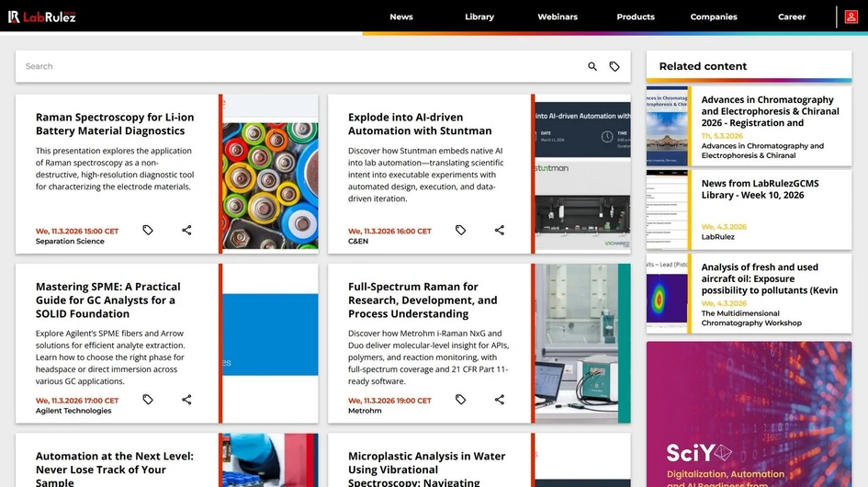Screen dimensions: 868x487
Task: Click the tag filter icon in search bar
Action: (614, 66)
